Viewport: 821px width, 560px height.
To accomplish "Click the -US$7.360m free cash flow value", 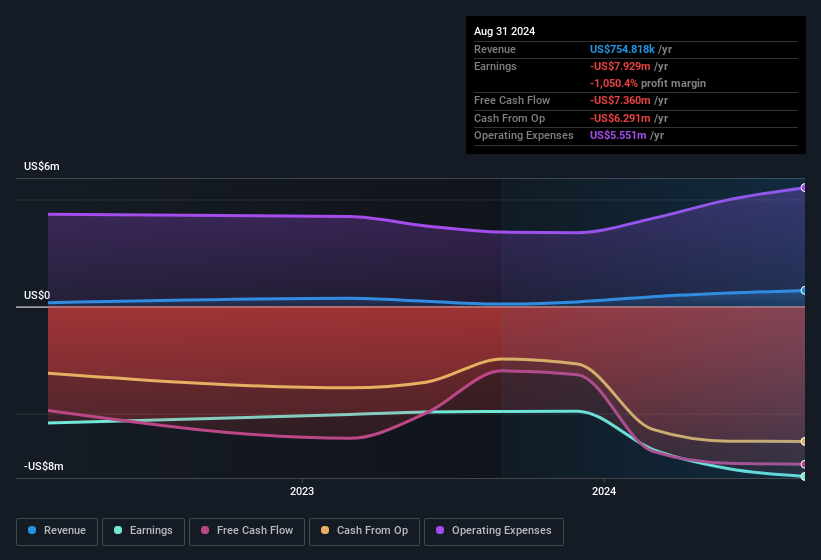I will coord(620,100).
